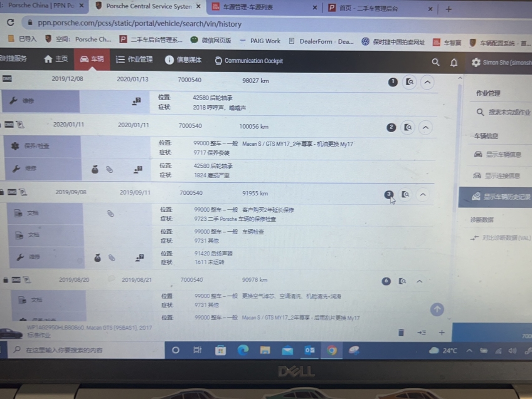Image resolution: width=532 pixels, height=399 pixels.
Task: Open Chrome from taskbar
Action: [332, 350]
